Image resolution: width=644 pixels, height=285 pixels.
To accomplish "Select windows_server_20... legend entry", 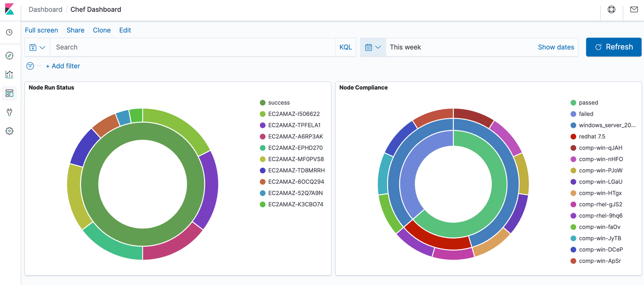I will [603, 125].
